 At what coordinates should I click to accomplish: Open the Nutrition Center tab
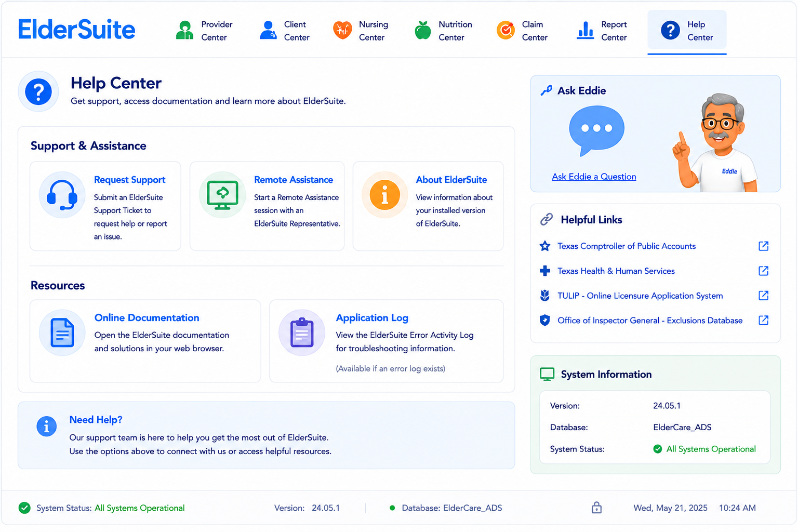point(443,31)
